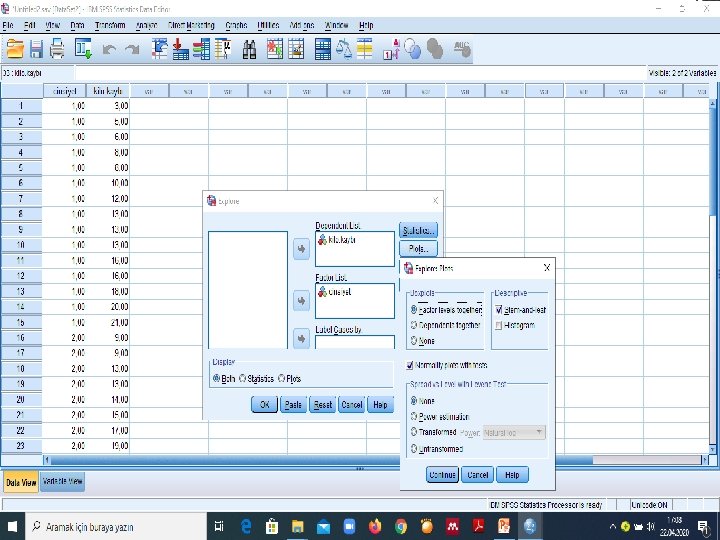
Task: Click the Insert Variable icon
Action: pyautogui.click(x=296, y=49)
